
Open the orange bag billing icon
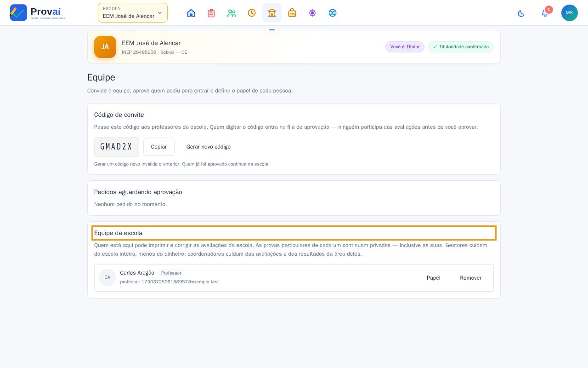tap(292, 13)
